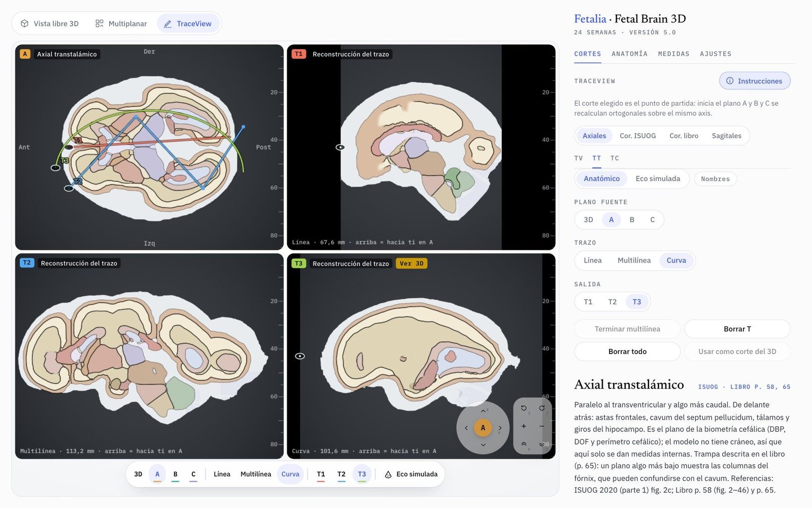Click the right chevron on navigation dial

(500, 428)
